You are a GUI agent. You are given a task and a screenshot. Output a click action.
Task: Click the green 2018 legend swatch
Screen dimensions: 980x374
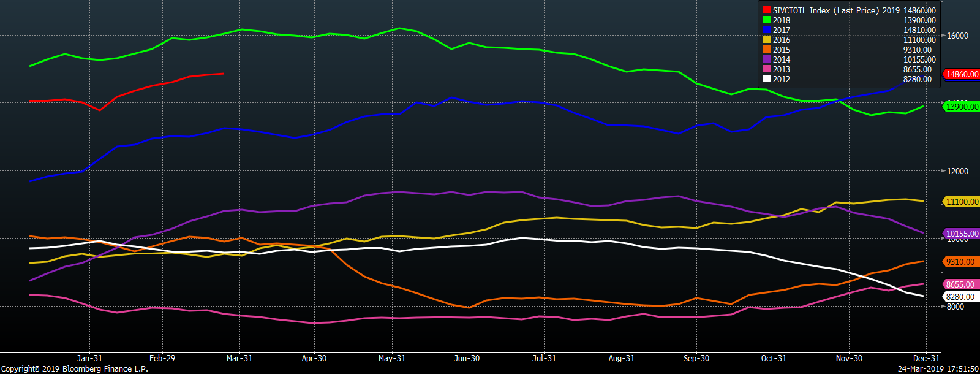pos(766,20)
